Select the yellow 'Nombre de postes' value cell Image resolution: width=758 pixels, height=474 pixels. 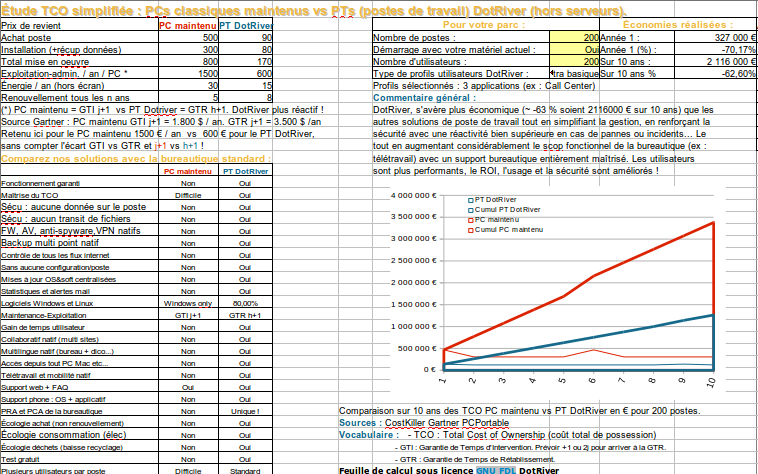[574, 37]
